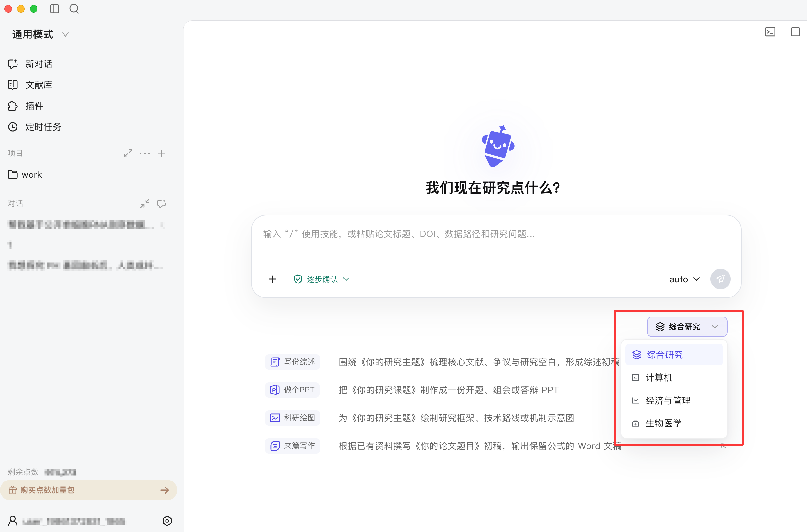Open search with the magnifier icon
The width and height of the screenshot is (807, 532).
coord(74,9)
